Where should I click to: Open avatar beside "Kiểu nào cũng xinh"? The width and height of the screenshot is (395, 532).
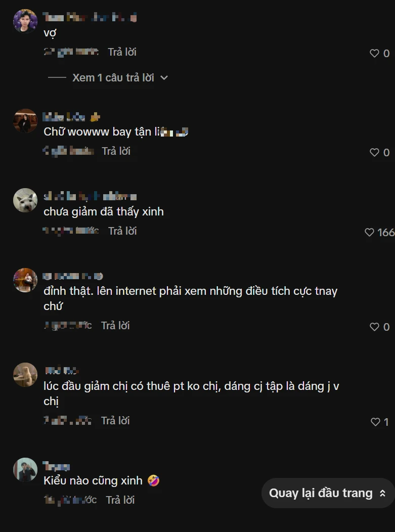click(25, 470)
